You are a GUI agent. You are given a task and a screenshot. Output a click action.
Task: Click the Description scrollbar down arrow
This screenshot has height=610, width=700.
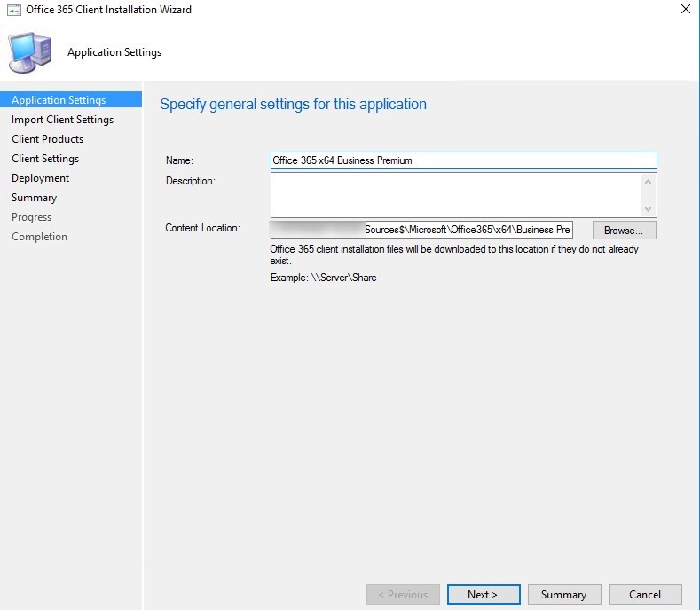(x=649, y=209)
